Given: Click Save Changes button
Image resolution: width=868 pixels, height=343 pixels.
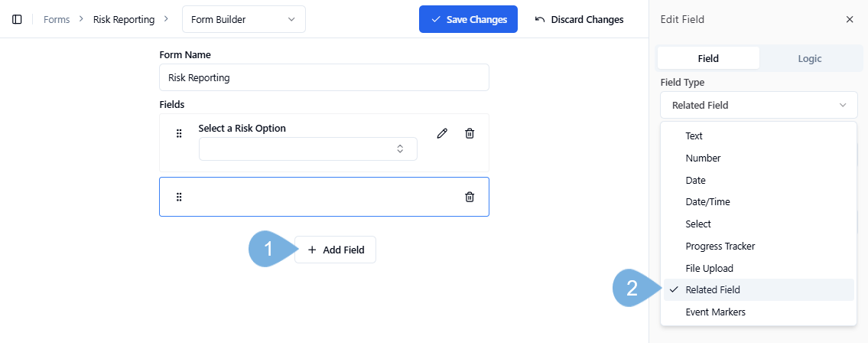Looking at the screenshot, I should click(x=468, y=19).
